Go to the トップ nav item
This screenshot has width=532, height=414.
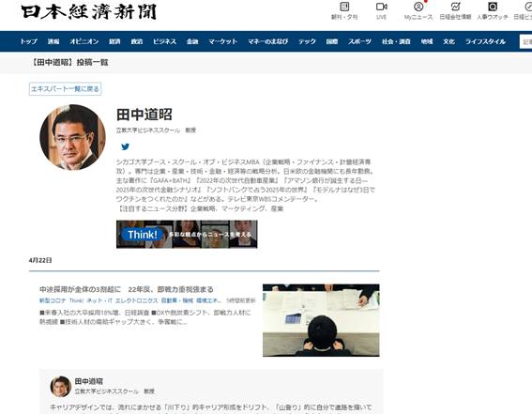(x=28, y=41)
